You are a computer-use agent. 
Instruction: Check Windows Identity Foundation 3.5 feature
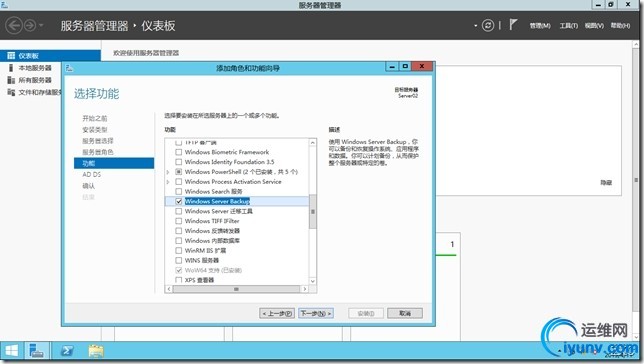[178, 162]
